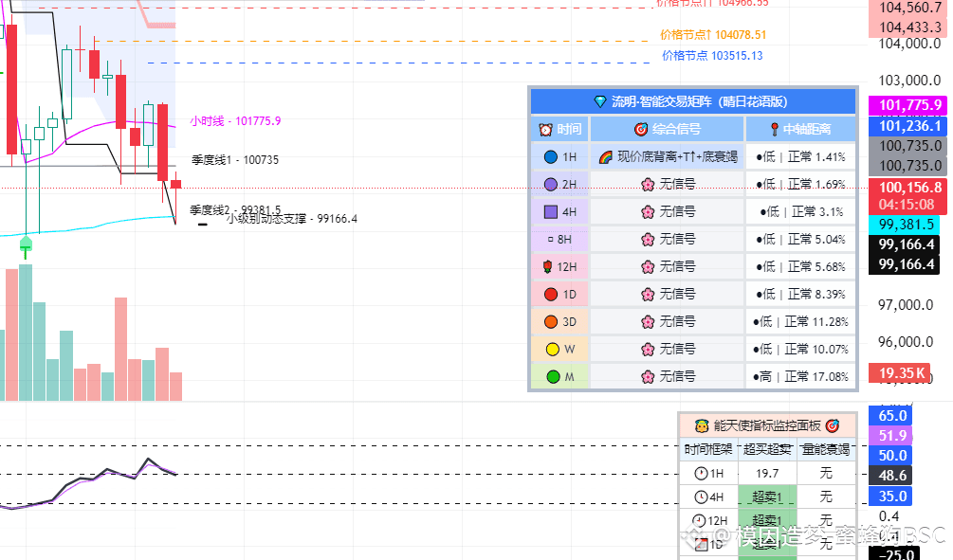This screenshot has height=560, width=953.
Task: Click the blue 50.0 oscillator midline label
Action: (x=891, y=456)
